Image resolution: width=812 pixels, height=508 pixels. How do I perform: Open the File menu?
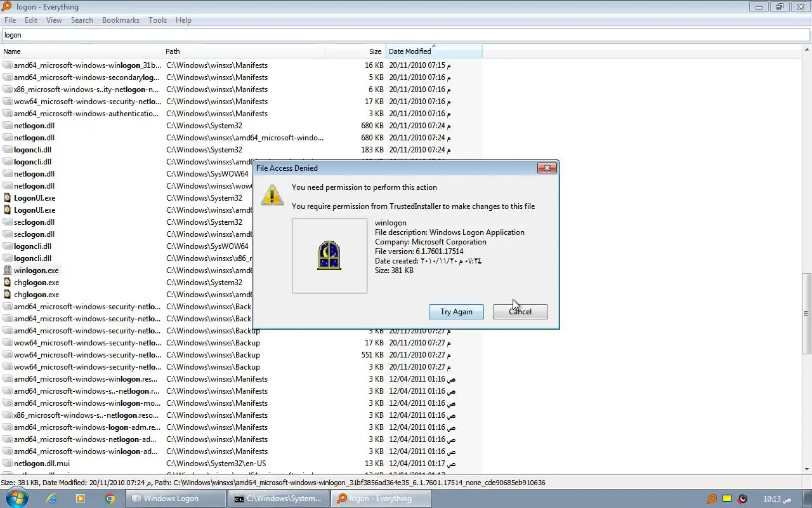click(10, 20)
